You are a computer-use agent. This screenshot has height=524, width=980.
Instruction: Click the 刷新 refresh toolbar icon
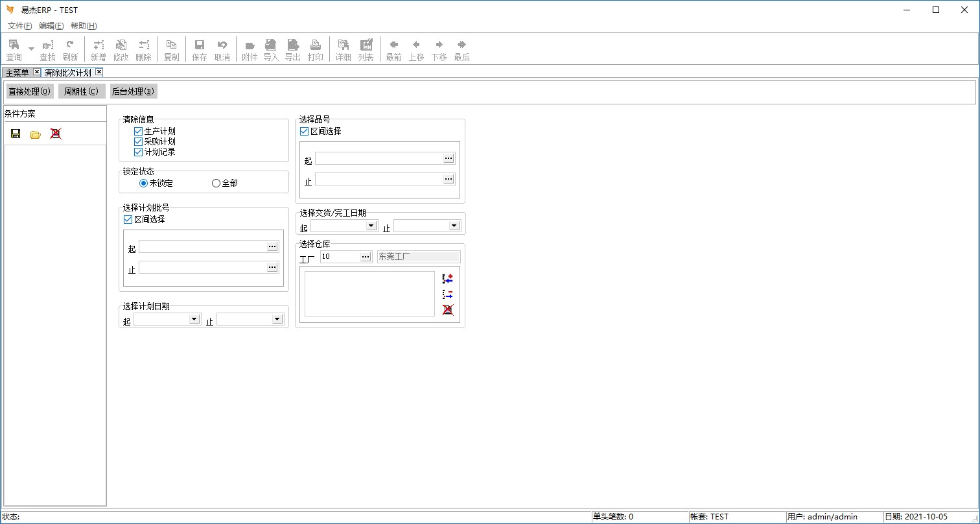coord(70,49)
